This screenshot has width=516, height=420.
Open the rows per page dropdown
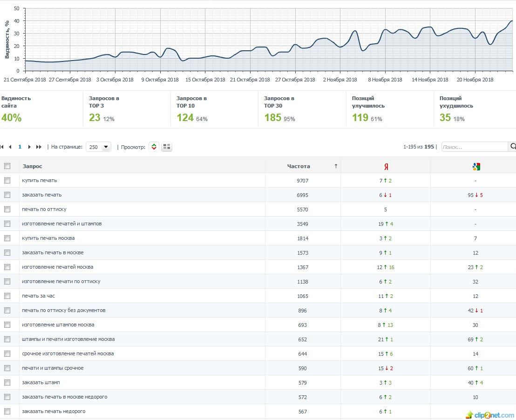point(98,147)
